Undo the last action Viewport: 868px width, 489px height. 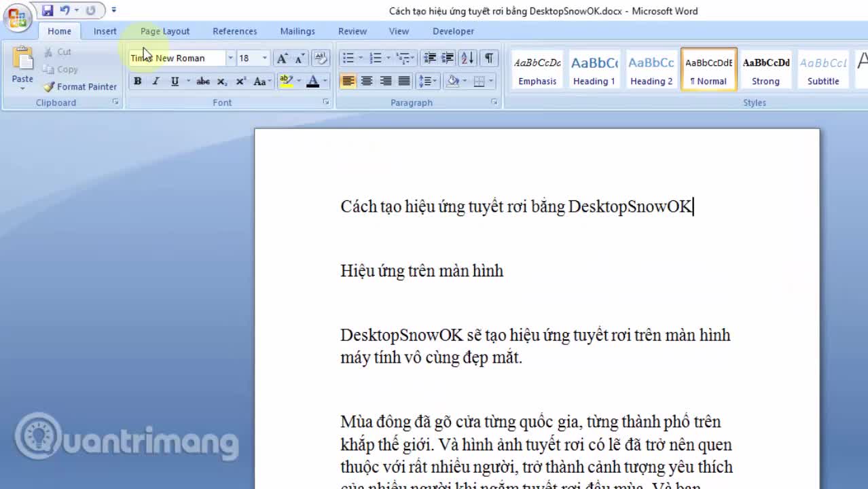pyautogui.click(x=65, y=10)
